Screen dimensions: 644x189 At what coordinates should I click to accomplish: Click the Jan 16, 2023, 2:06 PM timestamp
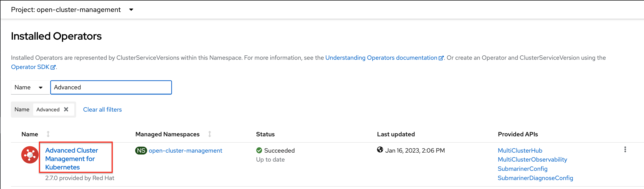[x=415, y=150]
